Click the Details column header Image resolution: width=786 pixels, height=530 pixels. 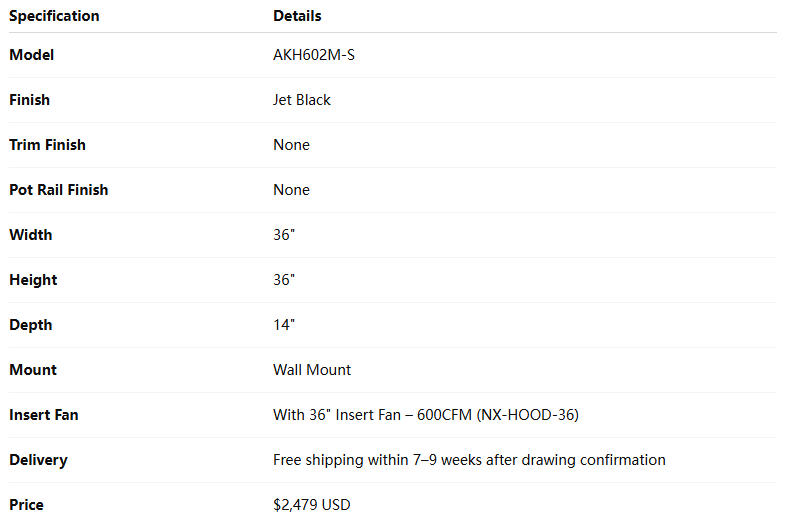coord(297,16)
